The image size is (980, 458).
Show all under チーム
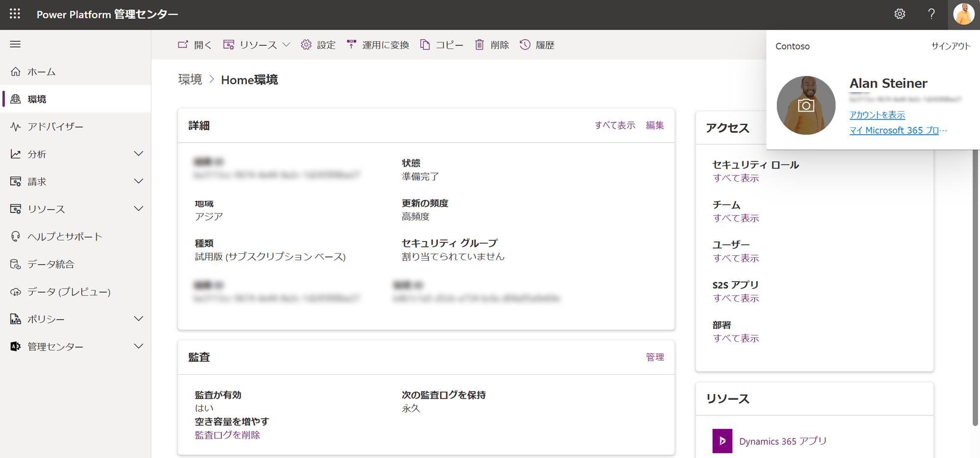point(736,218)
